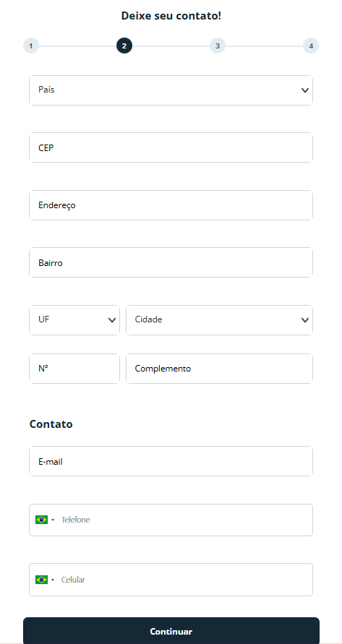Select step 4 circle in stepper
Viewport: 342px width, 644px height.
tap(311, 46)
